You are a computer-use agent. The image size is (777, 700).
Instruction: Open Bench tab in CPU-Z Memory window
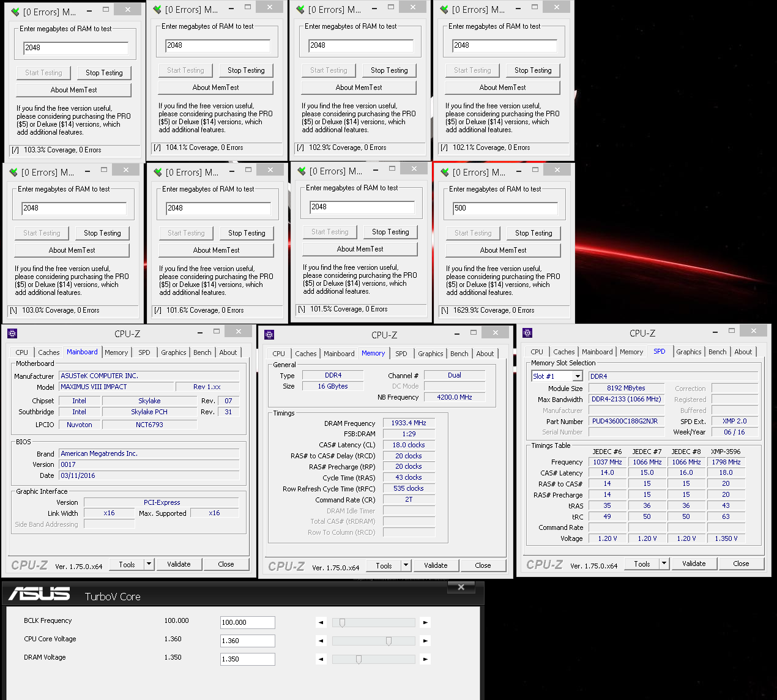(x=459, y=354)
